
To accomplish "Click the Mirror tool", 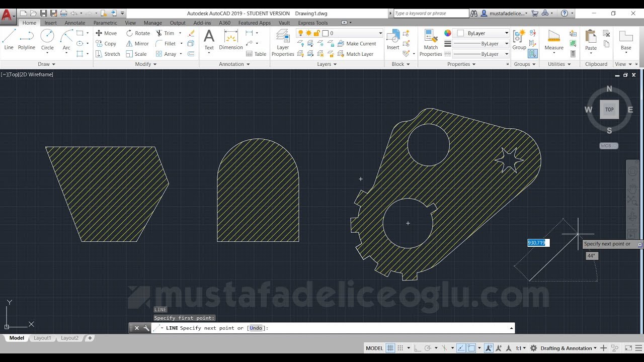I will point(137,44).
